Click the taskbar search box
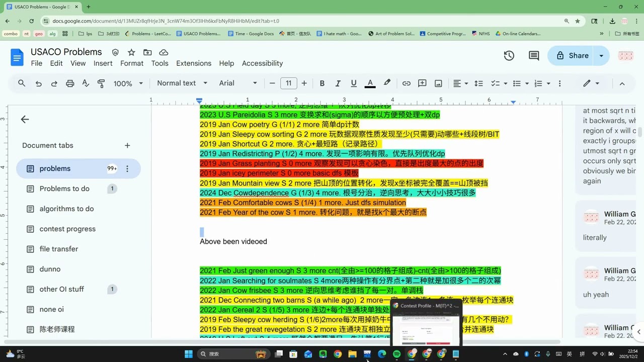 pos(233,354)
